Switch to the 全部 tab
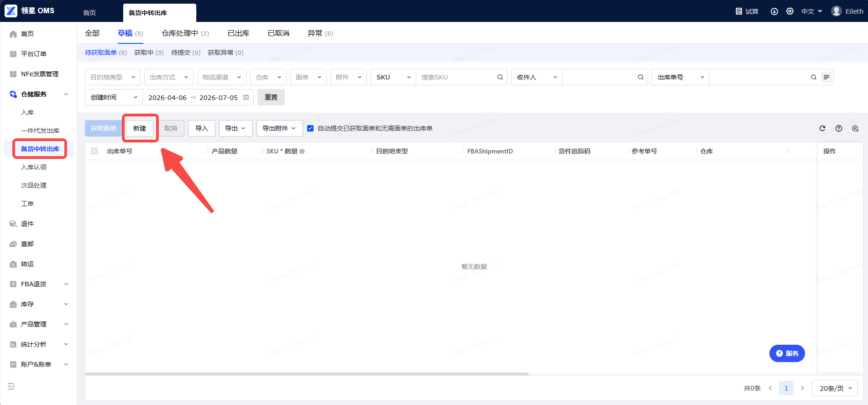Image resolution: width=868 pixels, height=405 pixels. point(92,33)
